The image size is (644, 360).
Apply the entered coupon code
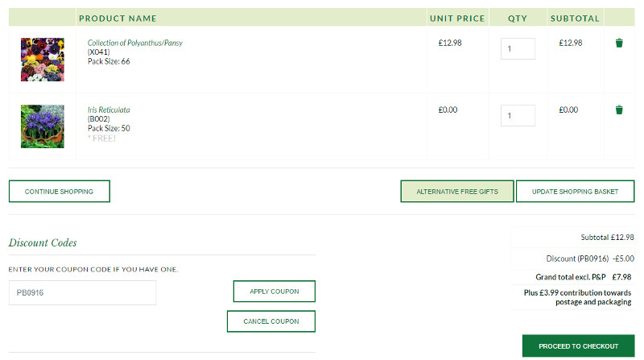[x=274, y=292]
